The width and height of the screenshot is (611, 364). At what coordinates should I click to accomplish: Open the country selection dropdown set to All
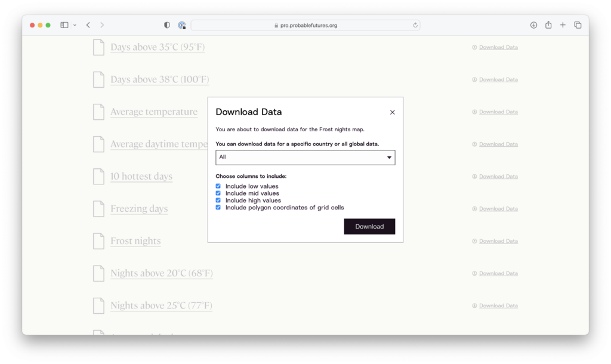coord(305,157)
